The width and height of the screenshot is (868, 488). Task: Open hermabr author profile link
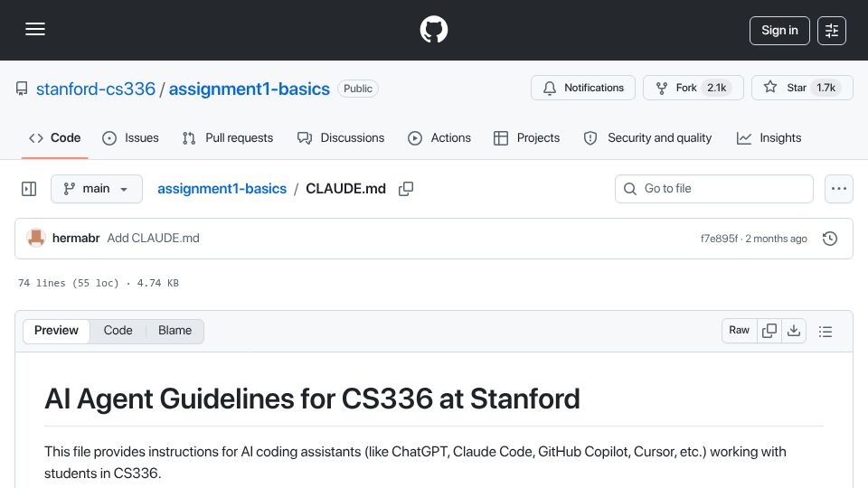click(x=76, y=238)
